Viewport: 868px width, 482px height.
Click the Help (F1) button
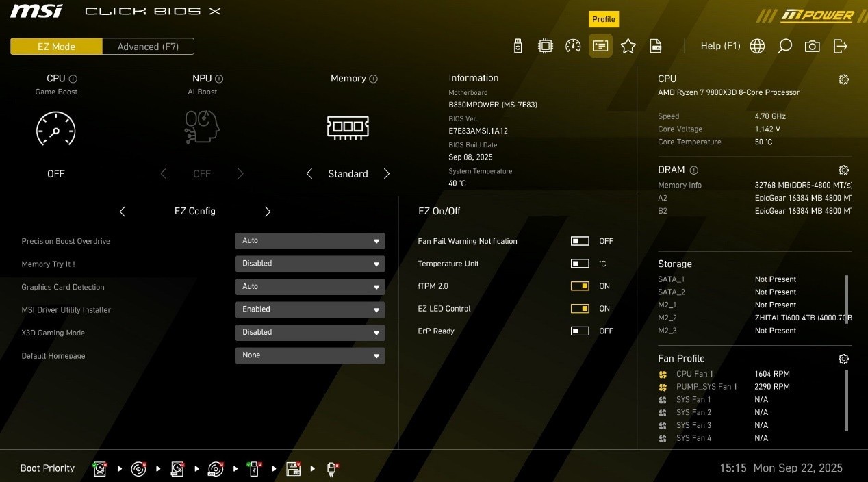(x=720, y=46)
